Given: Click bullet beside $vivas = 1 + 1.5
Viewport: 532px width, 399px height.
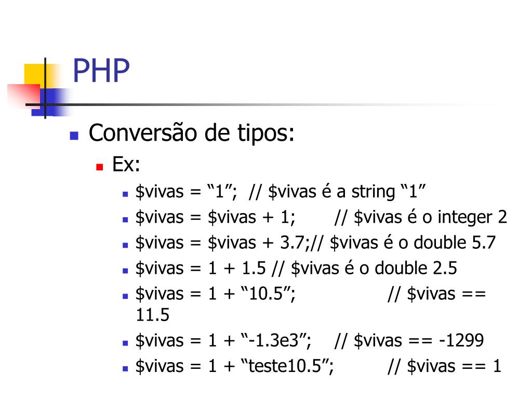Looking at the screenshot, I should coord(125,271).
